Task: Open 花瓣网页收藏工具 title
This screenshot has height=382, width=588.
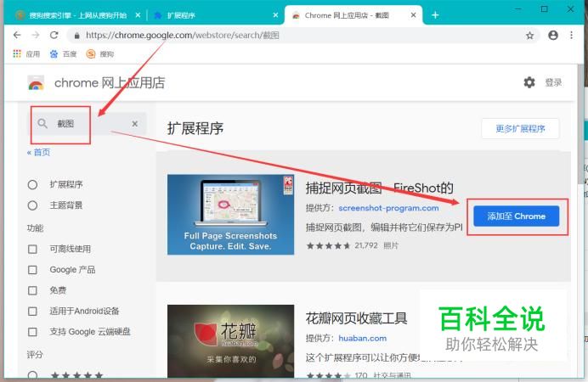Action: tap(356, 318)
